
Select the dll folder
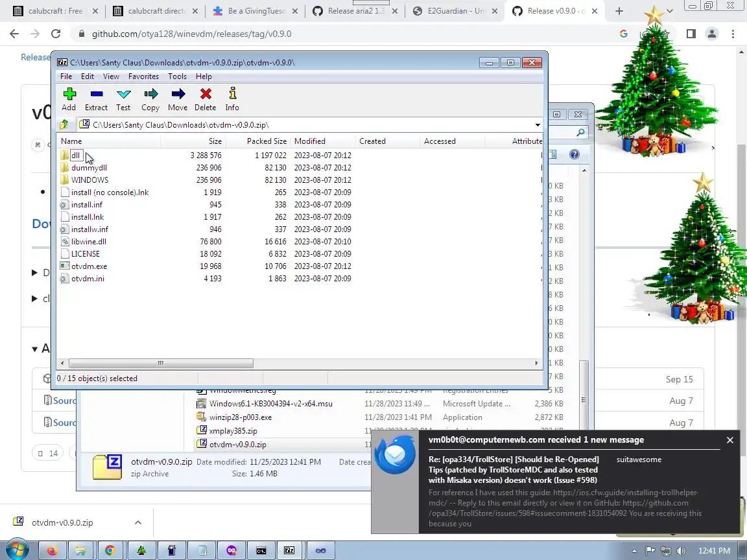click(x=75, y=156)
